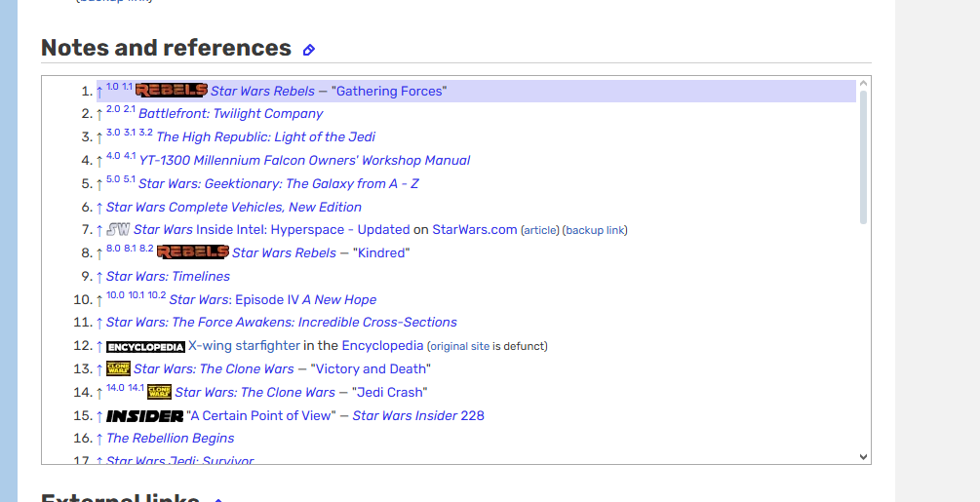The height and width of the screenshot is (502, 980).
Task: Click back-reference 14.0
Action: tap(116, 388)
